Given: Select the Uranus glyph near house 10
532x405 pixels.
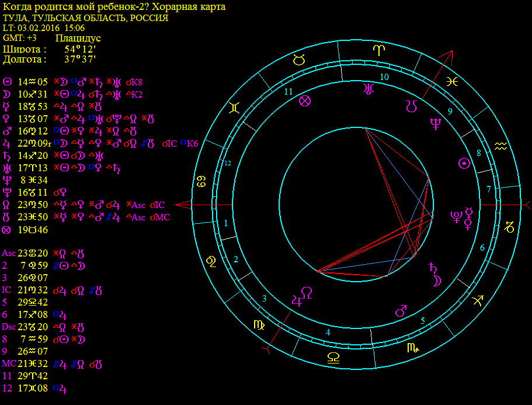Looking at the screenshot, I should 368,89.
